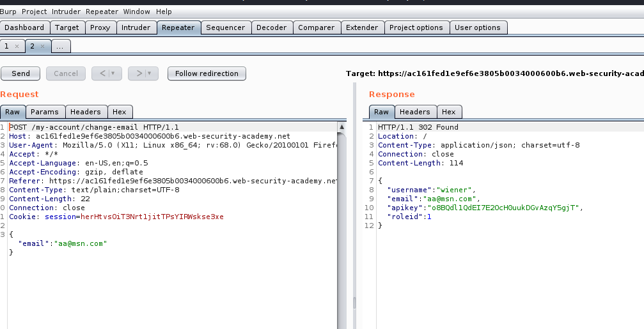Image resolution: width=644 pixels, height=329 pixels.
Task: Go back with the history previous arrow
Action: pyautogui.click(x=103, y=73)
